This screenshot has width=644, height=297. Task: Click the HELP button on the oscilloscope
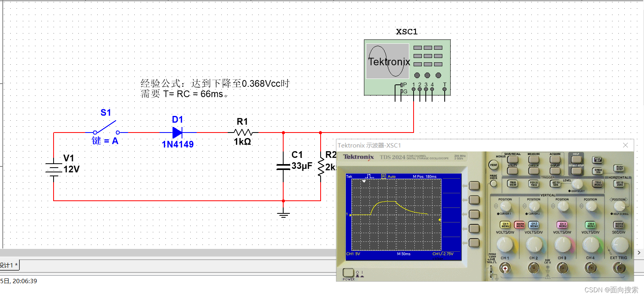pyautogui.click(x=576, y=159)
